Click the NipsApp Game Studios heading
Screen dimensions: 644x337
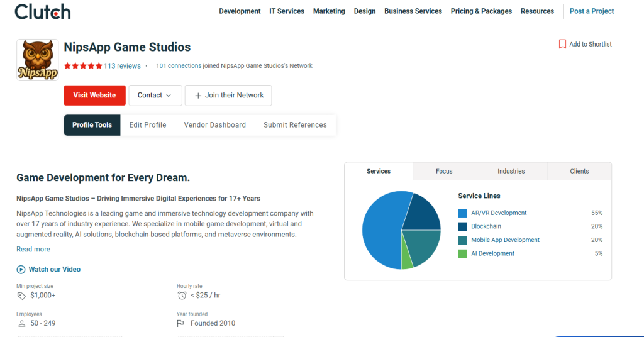(127, 47)
